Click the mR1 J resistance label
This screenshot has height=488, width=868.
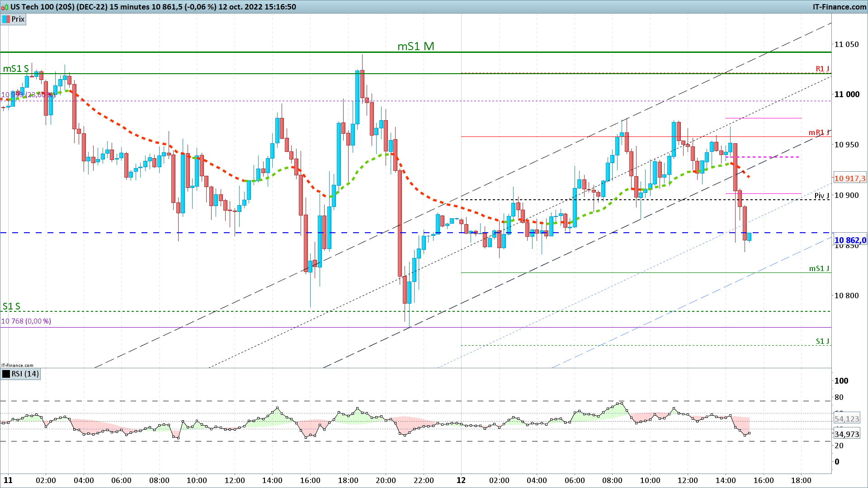pyautogui.click(x=819, y=132)
